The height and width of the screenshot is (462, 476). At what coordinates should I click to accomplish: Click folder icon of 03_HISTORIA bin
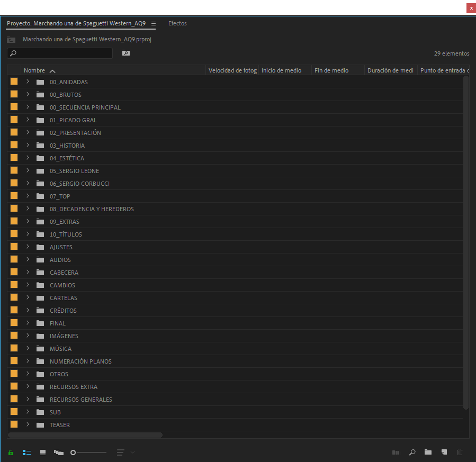[x=40, y=146]
